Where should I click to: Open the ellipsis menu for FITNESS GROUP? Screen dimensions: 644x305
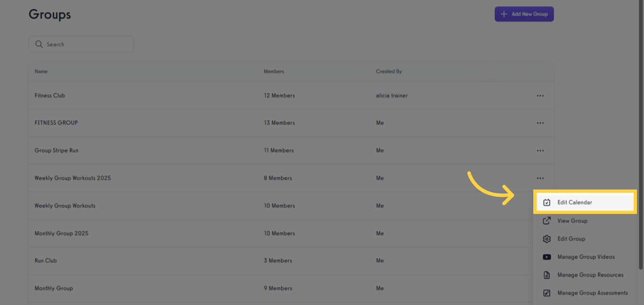point(540,123)
